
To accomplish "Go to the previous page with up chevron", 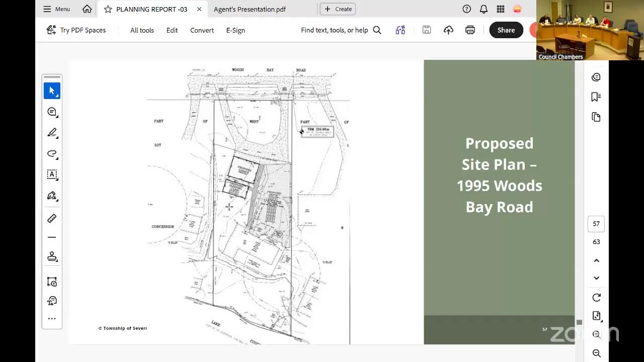I will pos(596,260).
